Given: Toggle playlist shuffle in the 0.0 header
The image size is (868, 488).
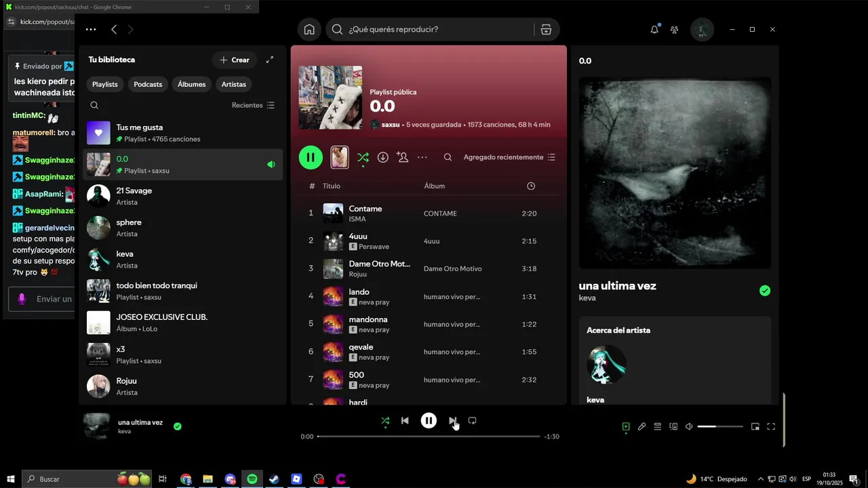Looking at the screenshot, I should pos(363,157).
